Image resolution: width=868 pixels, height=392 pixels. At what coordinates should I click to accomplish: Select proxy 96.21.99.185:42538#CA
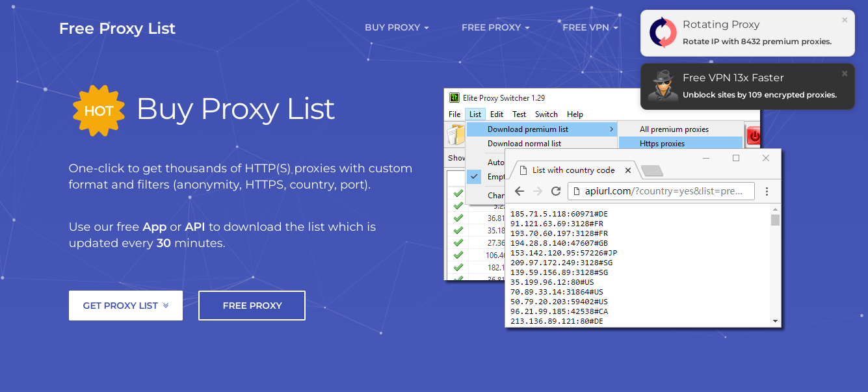tap(559, 311)
